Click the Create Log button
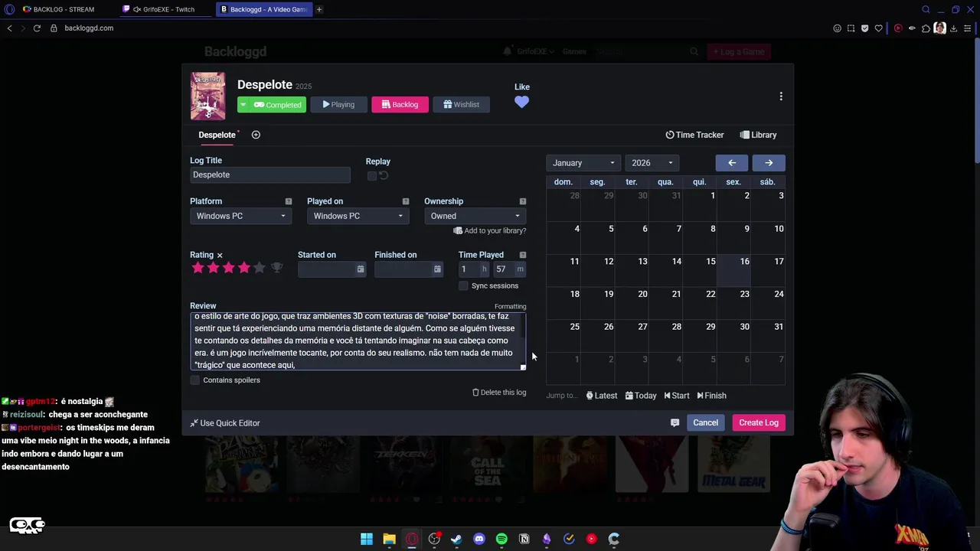The width and height of the screenshot is (980, 551). coord(759,422)
